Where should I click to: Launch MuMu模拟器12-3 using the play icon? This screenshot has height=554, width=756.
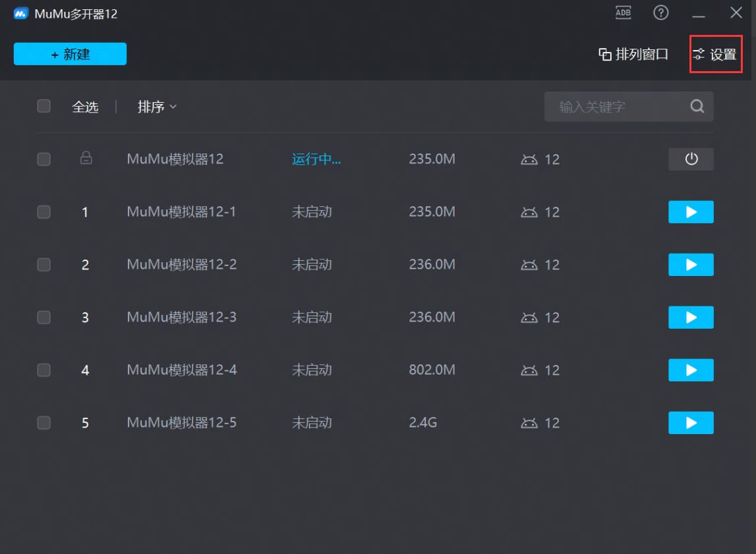click(691, 318)
